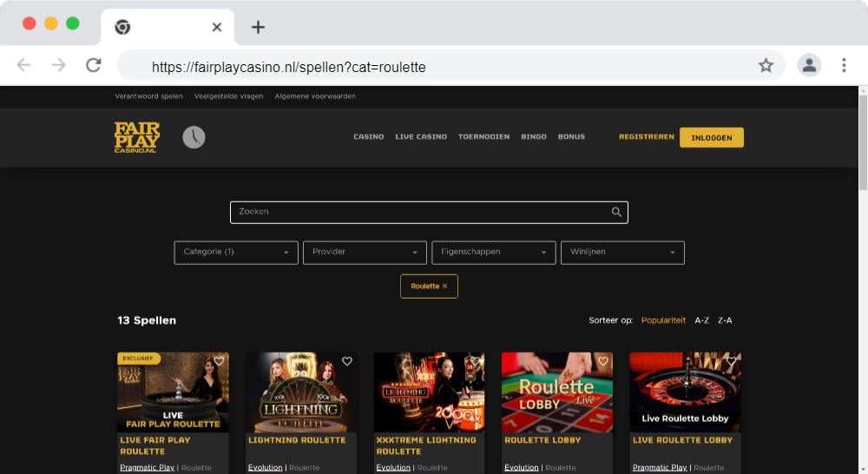
Task: Open the Live Roulette Lobby thumbnail
Action: pyautogui.click(x=686, y=392)
